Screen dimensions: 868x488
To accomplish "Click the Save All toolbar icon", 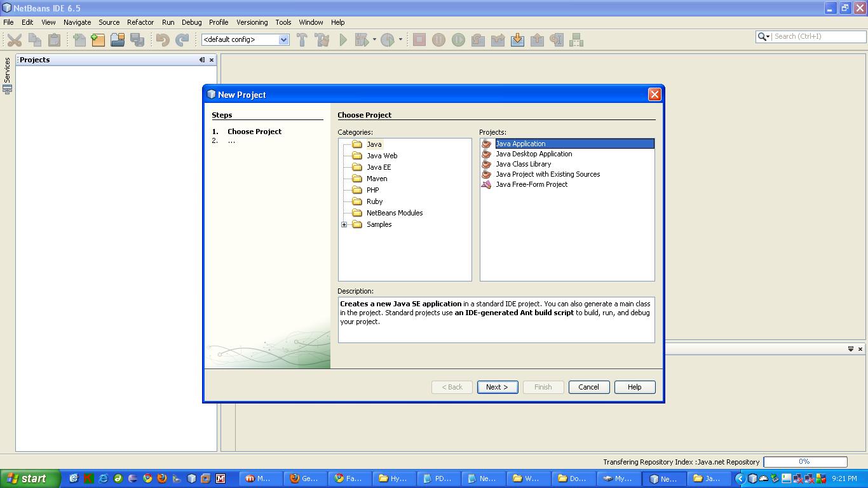I will point(137,40).
